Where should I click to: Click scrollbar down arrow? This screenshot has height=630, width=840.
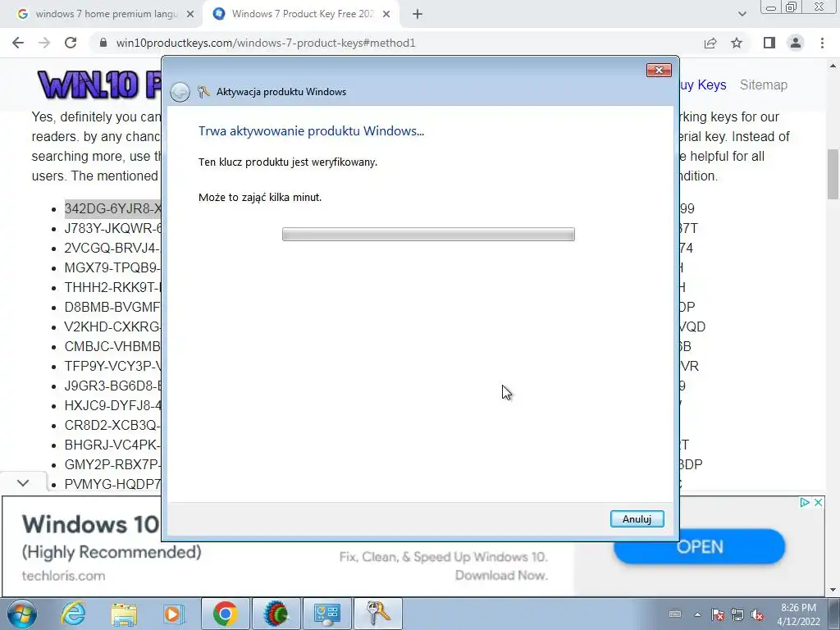[x=833, y=591]
